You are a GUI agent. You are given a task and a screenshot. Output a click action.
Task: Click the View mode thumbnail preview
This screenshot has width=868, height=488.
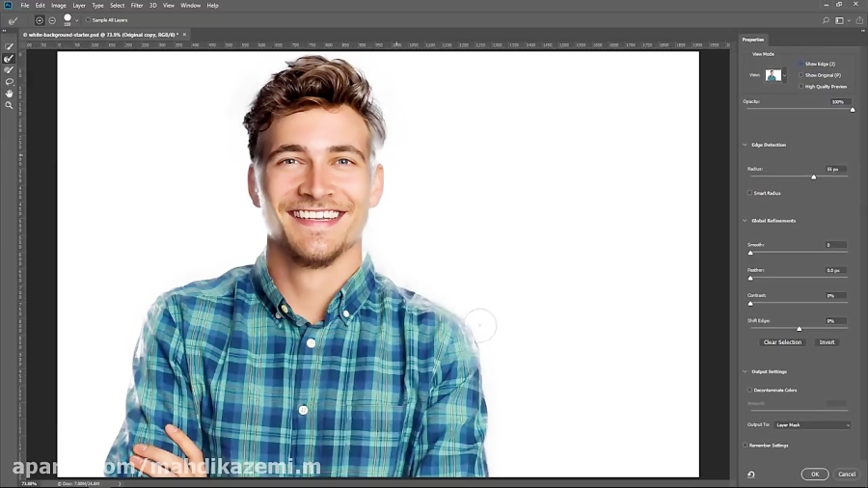773,75
